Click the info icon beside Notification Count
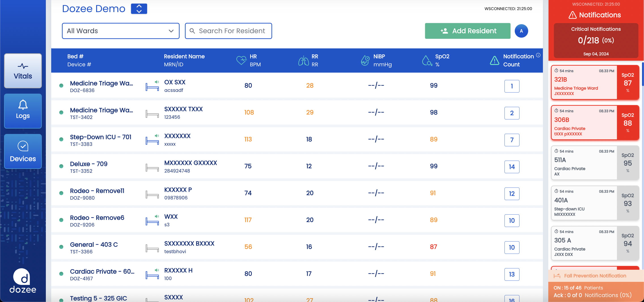 click(538, 55)
